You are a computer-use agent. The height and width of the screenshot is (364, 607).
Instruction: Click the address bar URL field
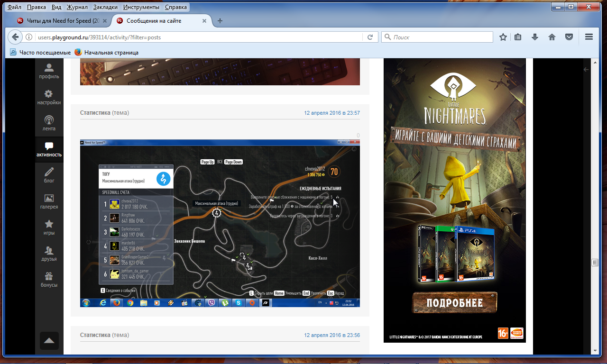(x=199, y=37)
